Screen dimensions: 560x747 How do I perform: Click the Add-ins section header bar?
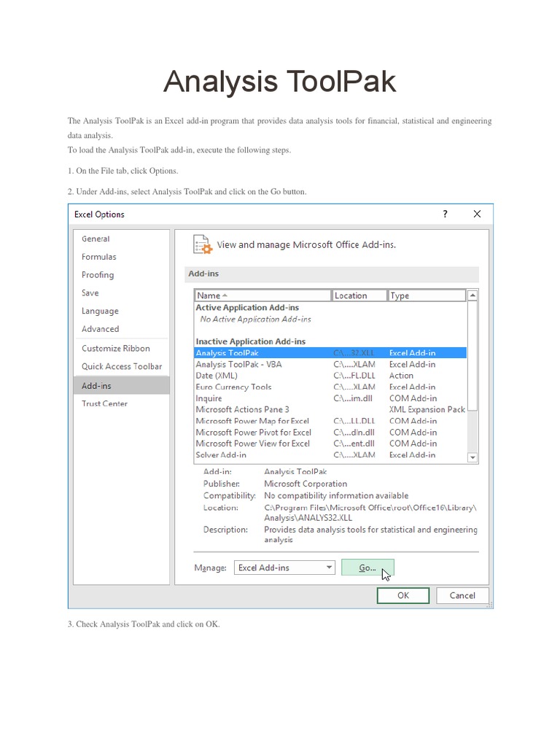point(331,274)
